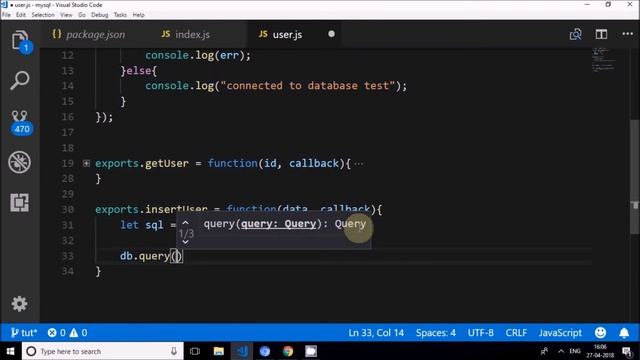Open the Explorer view in activity bar
The height and width of the screenshot is (360, 640).
click(x=20, y=40)
